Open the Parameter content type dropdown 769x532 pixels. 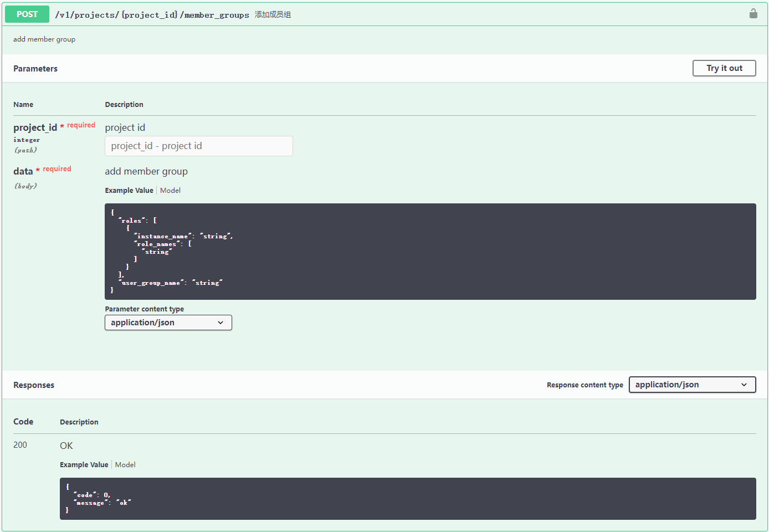tap(168, 322)
